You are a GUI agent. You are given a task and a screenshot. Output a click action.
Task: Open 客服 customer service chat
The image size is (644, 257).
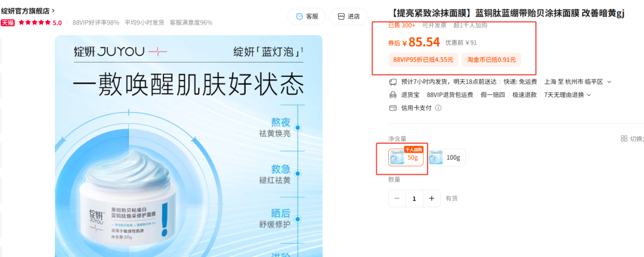click(x=306, y=17)
